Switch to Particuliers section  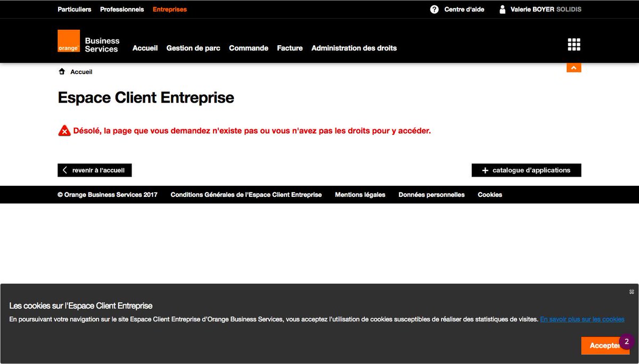[x=75, y=10]
